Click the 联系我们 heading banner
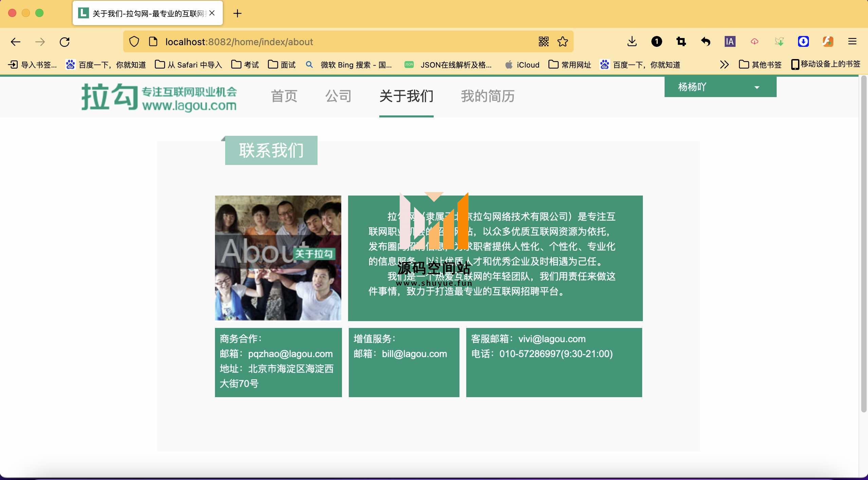 tap(271, 150)
